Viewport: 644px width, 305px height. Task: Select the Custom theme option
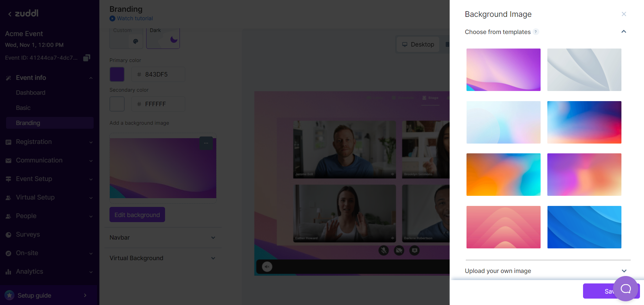tap(126, 38)
